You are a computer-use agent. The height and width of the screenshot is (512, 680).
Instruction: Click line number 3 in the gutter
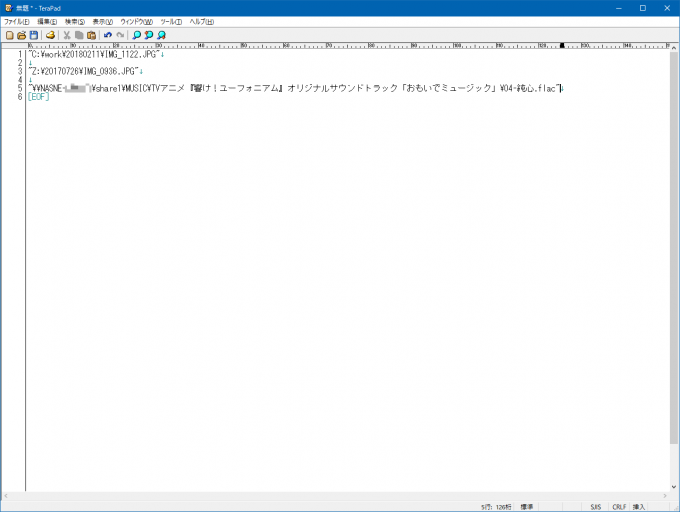[x=20, y=71]
